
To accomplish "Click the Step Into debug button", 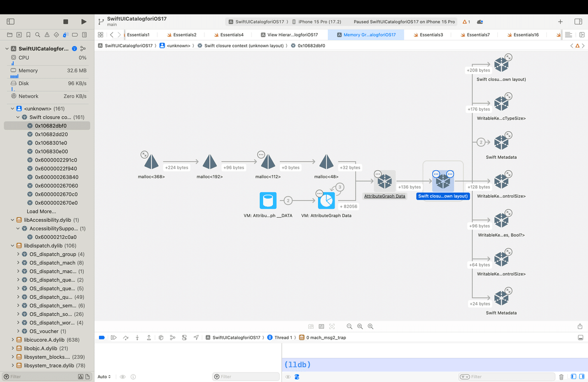I will click(137, 337).
